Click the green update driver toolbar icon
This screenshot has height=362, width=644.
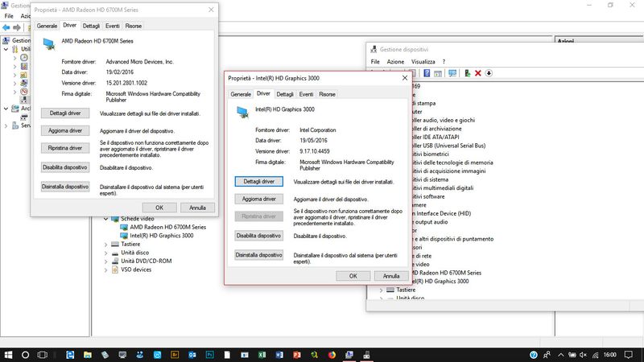click(468, 73)
